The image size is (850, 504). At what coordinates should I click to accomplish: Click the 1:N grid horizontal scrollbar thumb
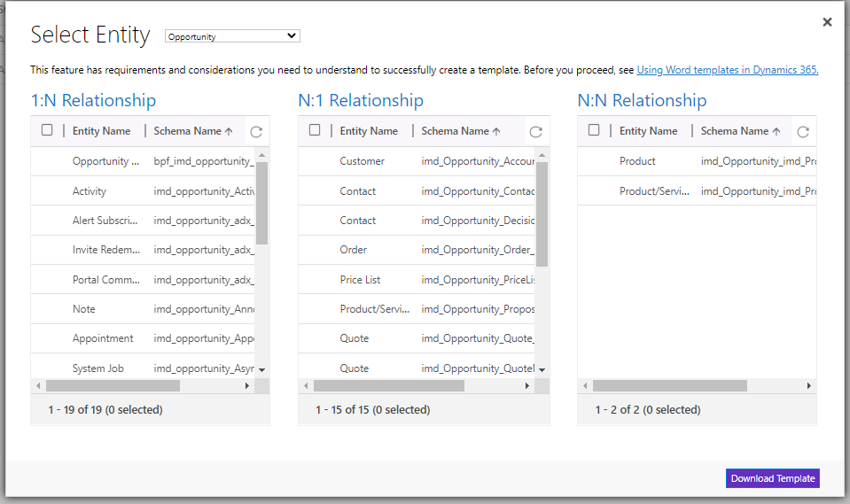coord(113,386)
